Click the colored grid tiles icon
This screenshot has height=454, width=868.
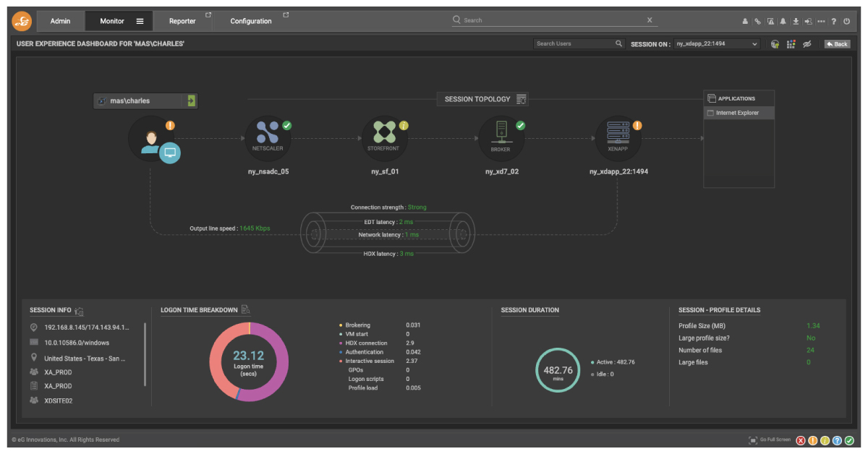791,44
